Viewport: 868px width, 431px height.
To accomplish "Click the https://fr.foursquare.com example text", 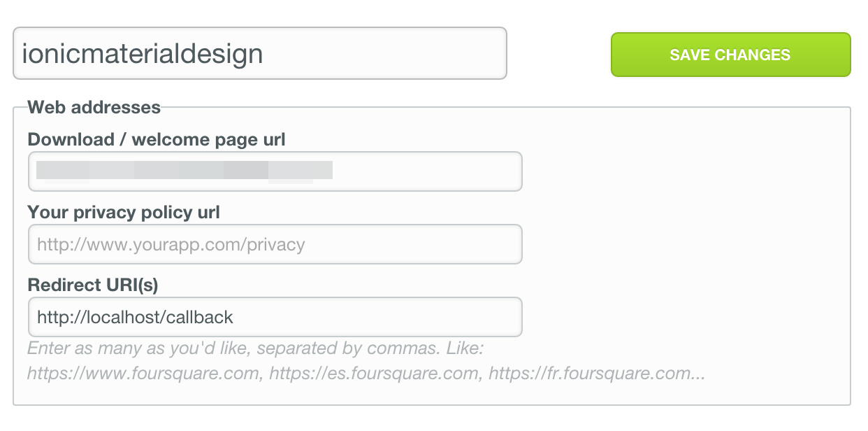I will tap(596, 373).
